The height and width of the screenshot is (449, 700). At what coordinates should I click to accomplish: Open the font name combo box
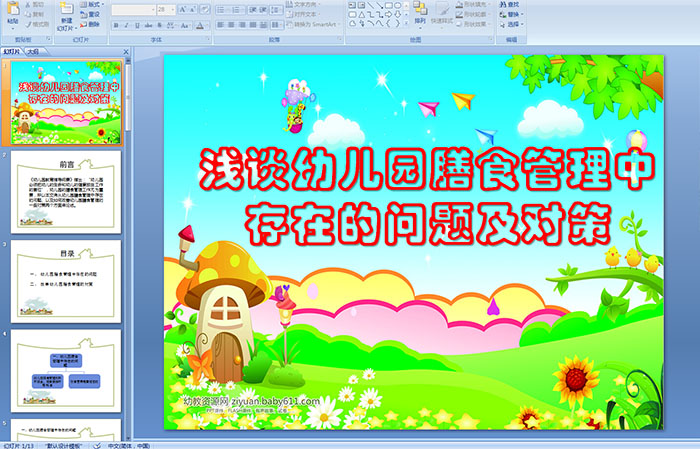pos(133,10)
